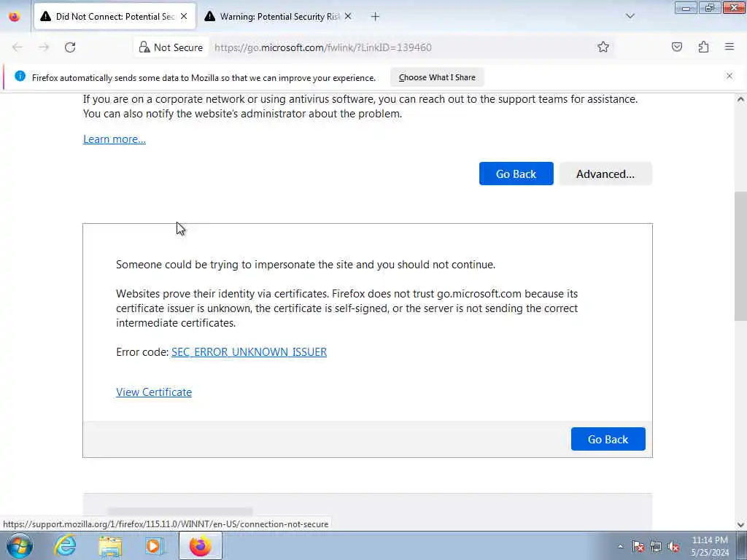Screen dimensions: 747x560
Task: Bookmark this page with star icon
Action: [603, 47]
